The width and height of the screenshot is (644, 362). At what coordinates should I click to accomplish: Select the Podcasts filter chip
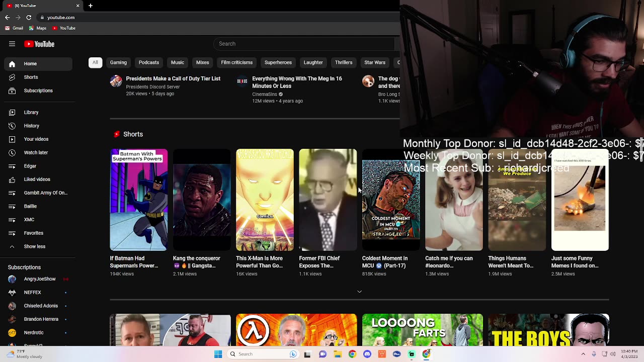pyautogui.click(x=149, y=62)
